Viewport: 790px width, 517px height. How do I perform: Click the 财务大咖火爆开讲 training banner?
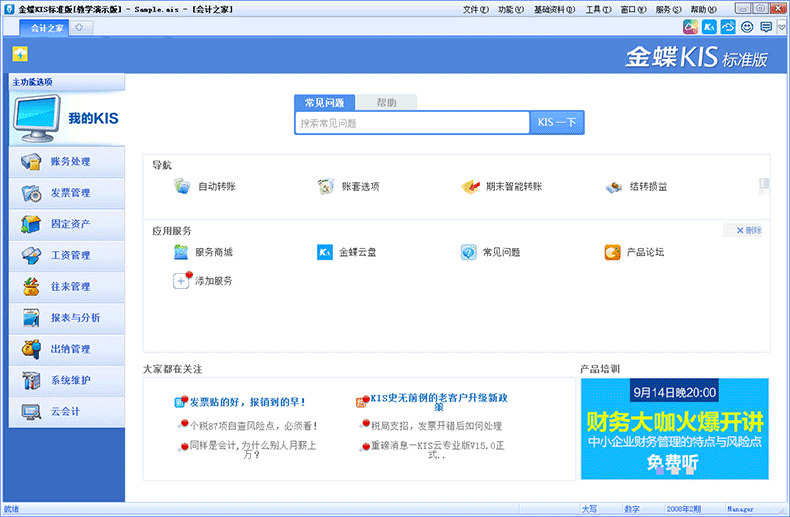pyautogui.click(x=675, y=428)
